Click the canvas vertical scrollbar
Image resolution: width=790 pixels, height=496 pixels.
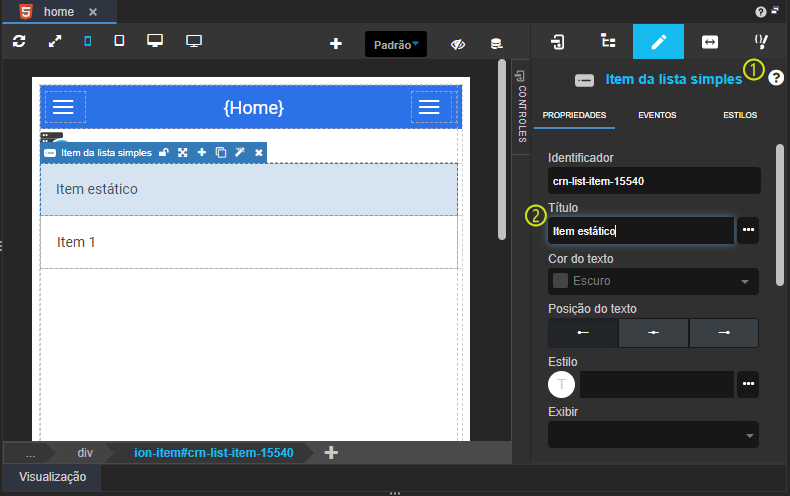coord(502,150)
